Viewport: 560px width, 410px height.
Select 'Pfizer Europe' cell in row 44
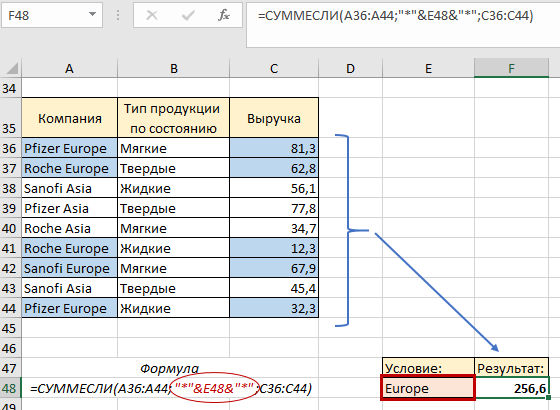(x=70, y=308)
